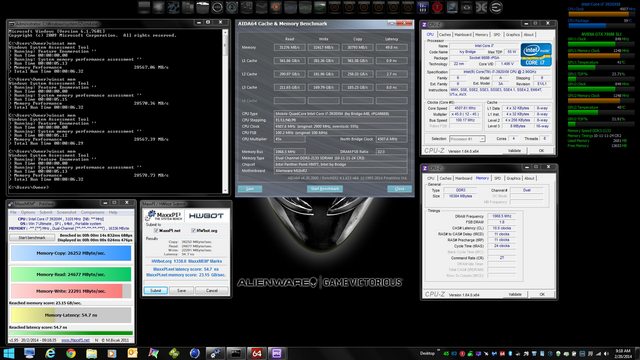Click the Z icon in upper CPU-Z title bar
This screenshot has height=360, width=640.
[x=424, y=24]
